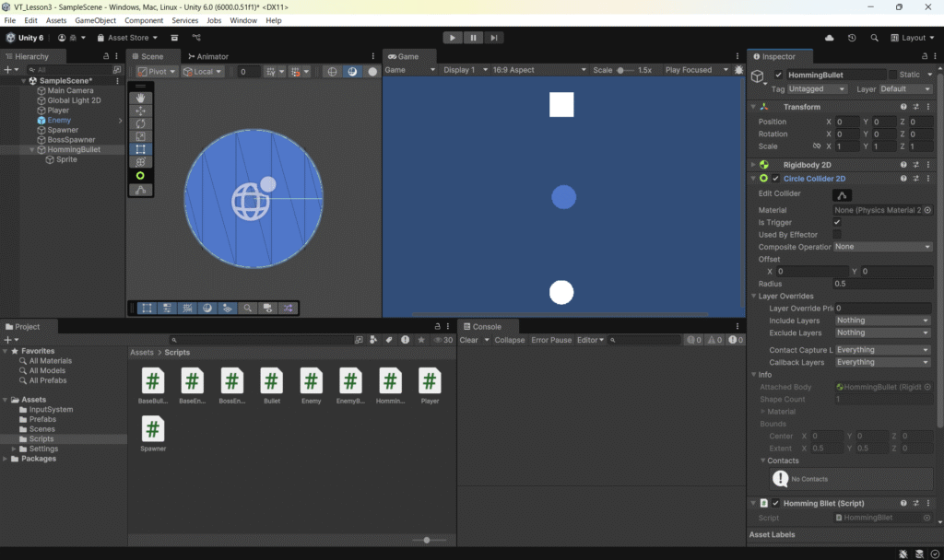The image size is (944, 560).
Task: Open the Player script asset
Action: [430, 381]
